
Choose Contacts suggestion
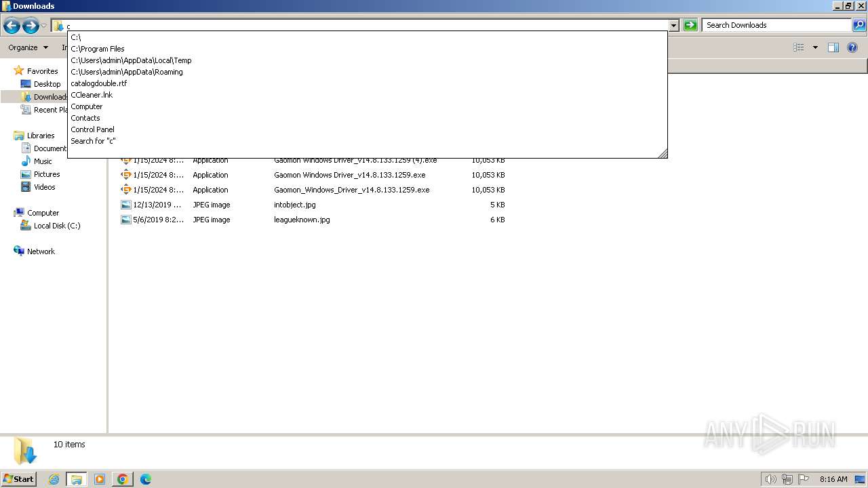click(367, 118)
